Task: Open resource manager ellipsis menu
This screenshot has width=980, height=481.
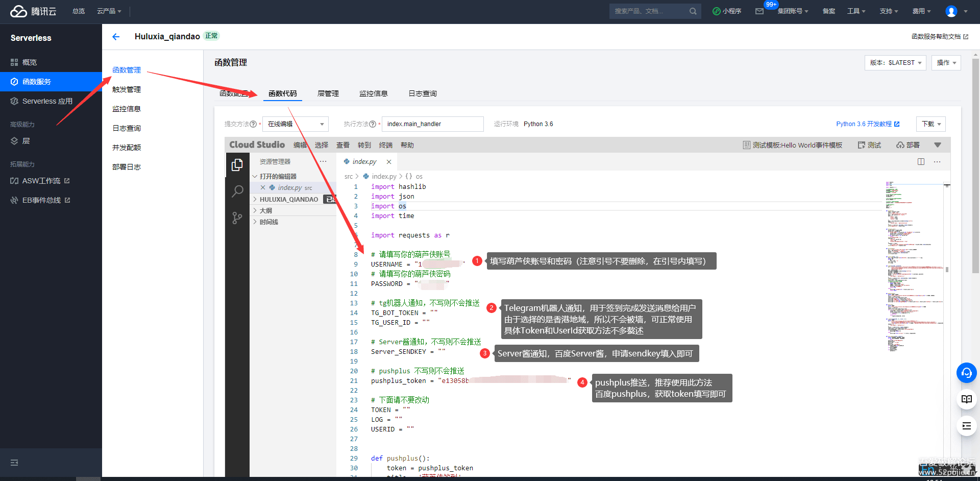Action: [x=323, y=162]
